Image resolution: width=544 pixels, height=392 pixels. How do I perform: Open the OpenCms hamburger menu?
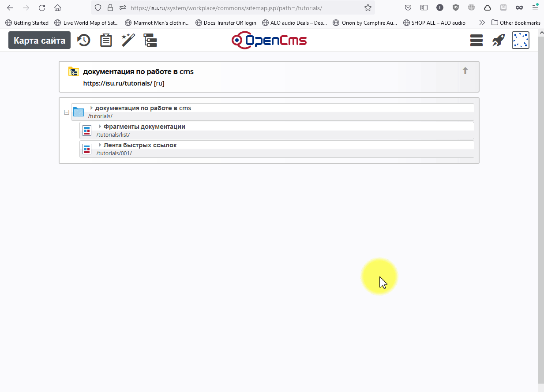coord(476,41)
